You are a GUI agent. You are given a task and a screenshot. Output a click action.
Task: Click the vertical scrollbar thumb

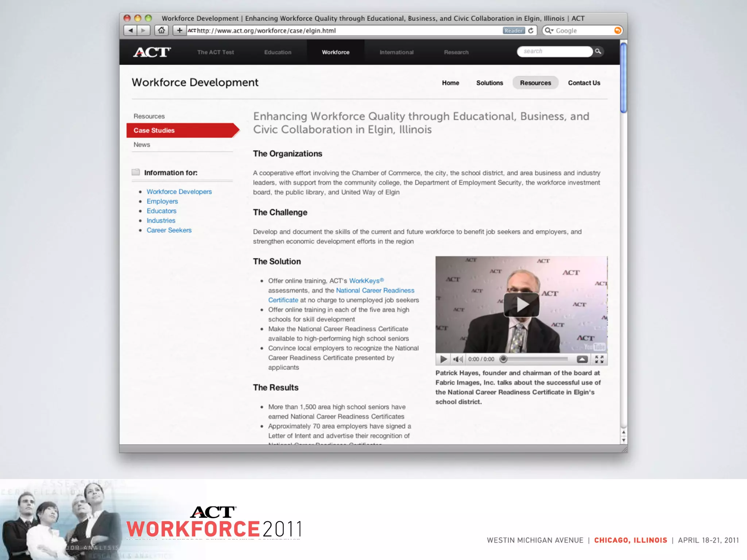pyautogui.click(x=624, y=78)
